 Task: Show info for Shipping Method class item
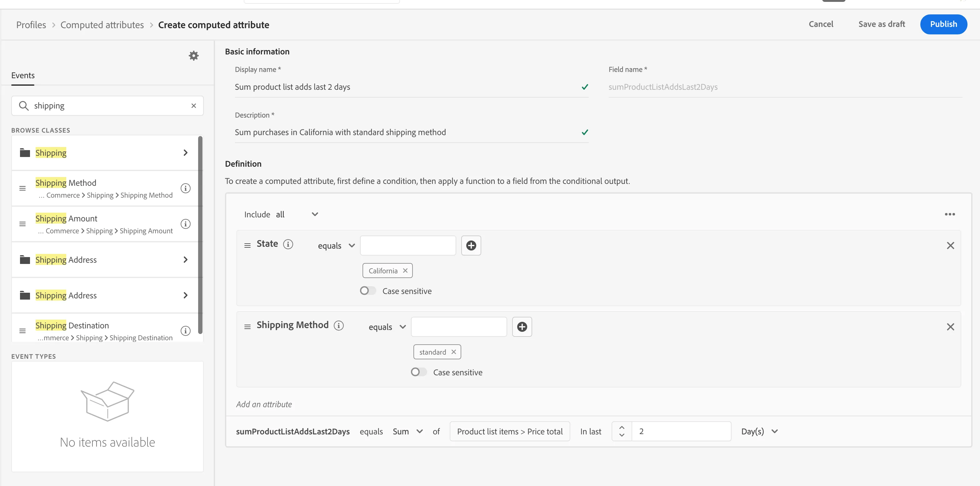click(x=185, y=188)
